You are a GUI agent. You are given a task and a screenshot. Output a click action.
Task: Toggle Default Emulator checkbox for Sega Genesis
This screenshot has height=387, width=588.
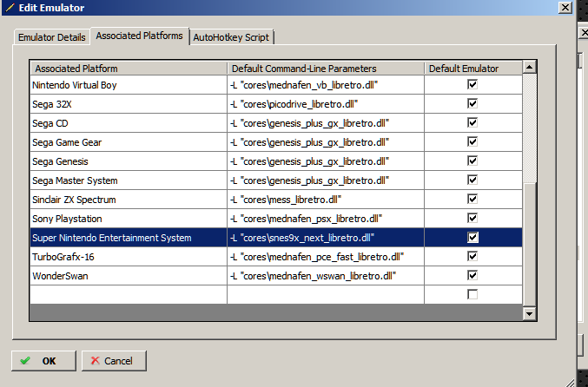tap(472, 161)
